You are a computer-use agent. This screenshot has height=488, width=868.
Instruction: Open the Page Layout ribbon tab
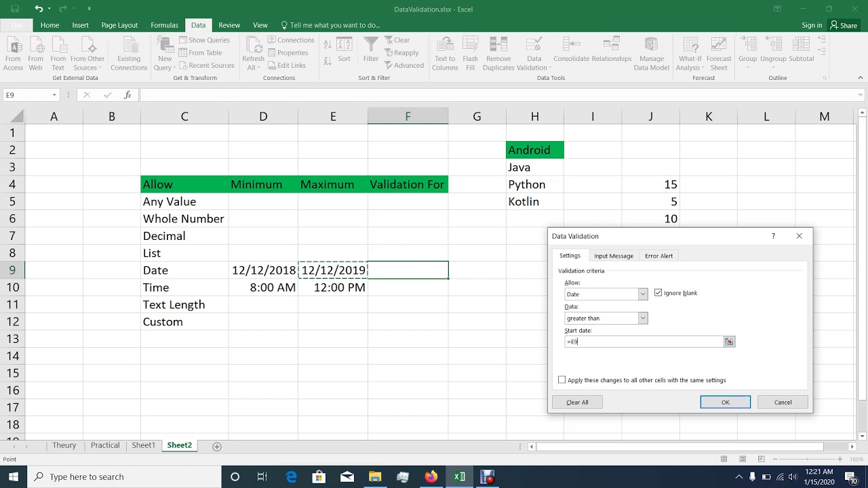pyautogui.click(x=119, y=25)
